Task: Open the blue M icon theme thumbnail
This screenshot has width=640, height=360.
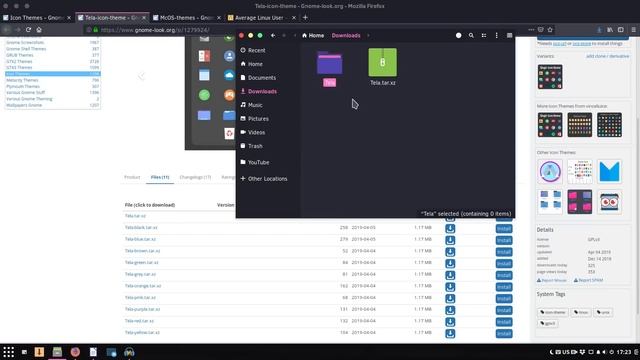Action: (x=609, y=171)
